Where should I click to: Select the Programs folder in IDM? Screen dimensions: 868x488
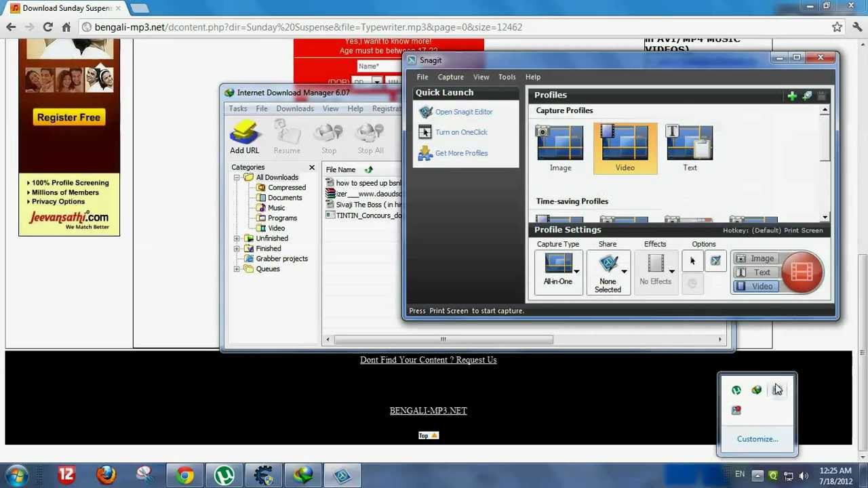(277, 218)
